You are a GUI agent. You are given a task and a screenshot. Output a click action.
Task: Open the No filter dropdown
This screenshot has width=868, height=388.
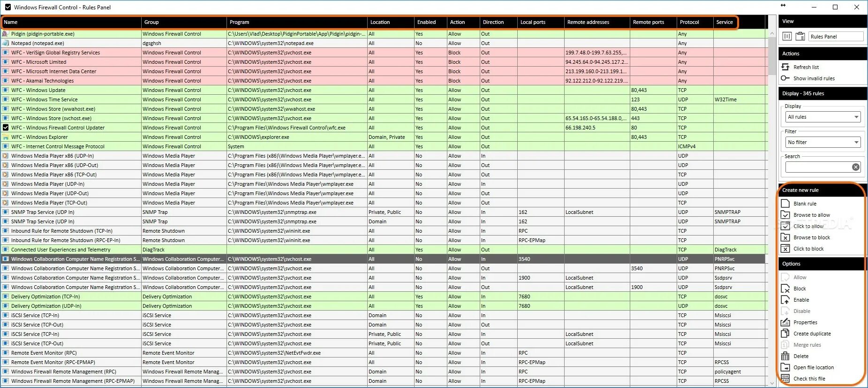(823, 142)
